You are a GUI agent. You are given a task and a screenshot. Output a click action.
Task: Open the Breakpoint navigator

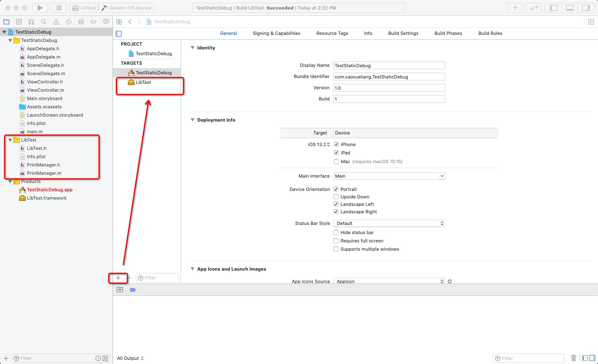(93, 22)
